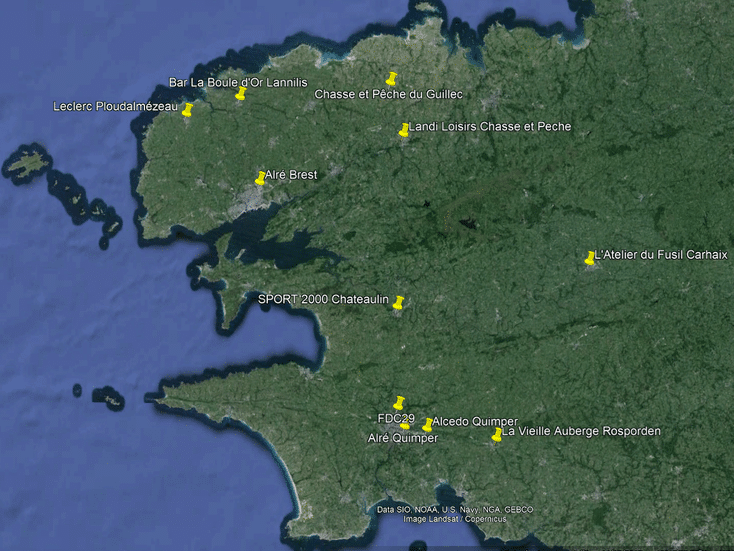Click the Chasse et Pêche du Guillec label
The image size is (734, 551).
(388, 94)
